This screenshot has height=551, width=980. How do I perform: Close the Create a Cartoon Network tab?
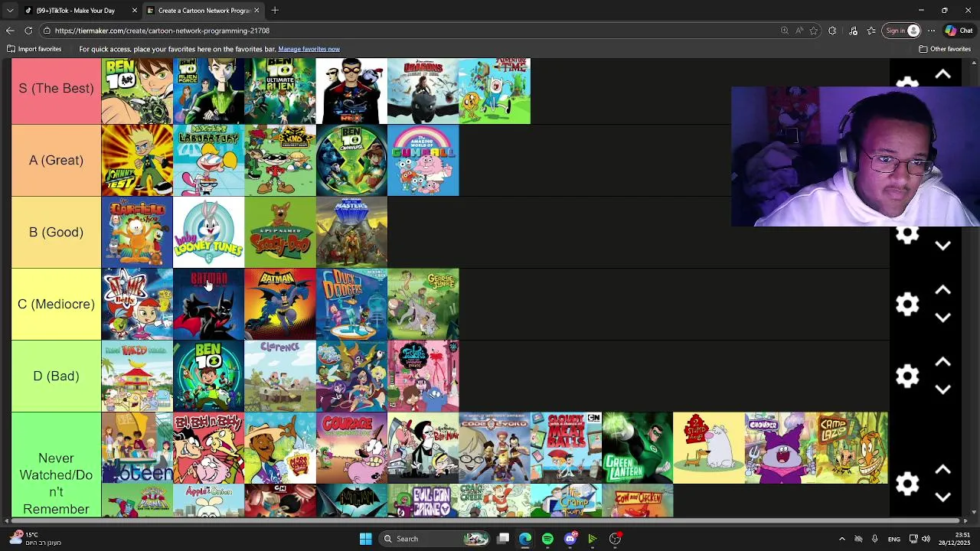(256, 11)
